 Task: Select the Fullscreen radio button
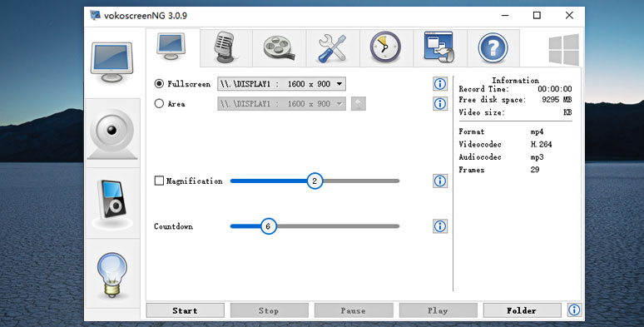159,84
